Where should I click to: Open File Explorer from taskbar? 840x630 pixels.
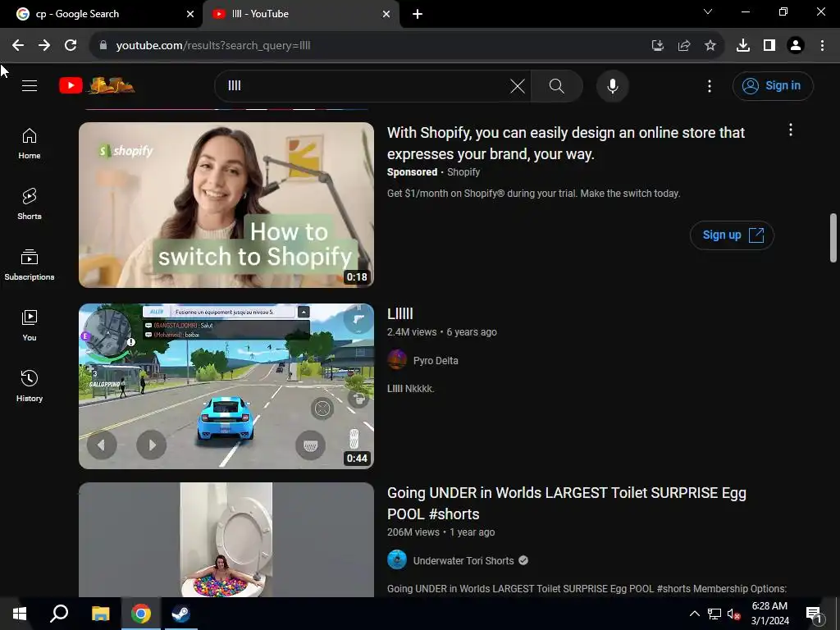pos(100,614)
